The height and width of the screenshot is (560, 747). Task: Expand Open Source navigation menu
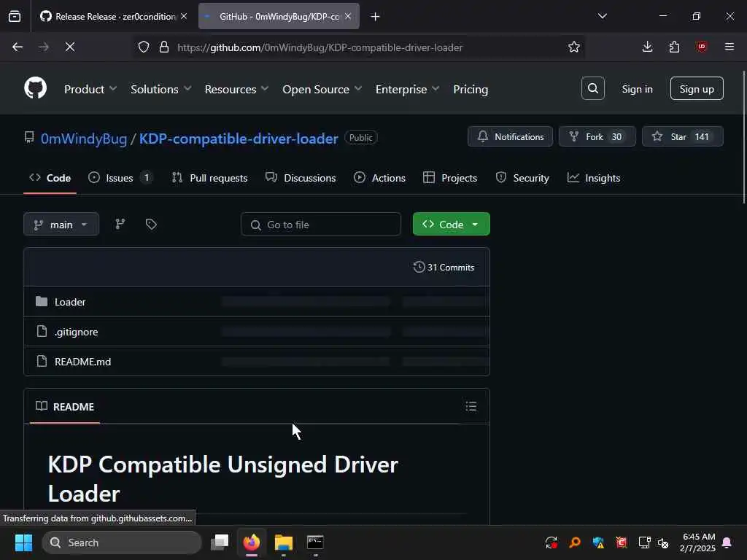[322, 89]
